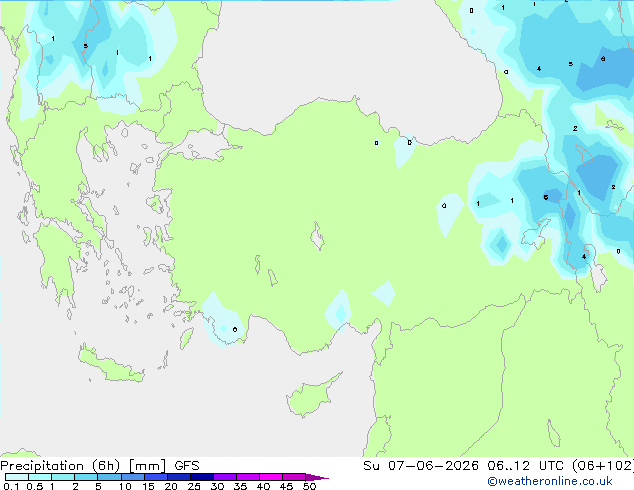Click the legend label '0.5'
The height and width of the screenshot is (490, 634).
[34, 486]
